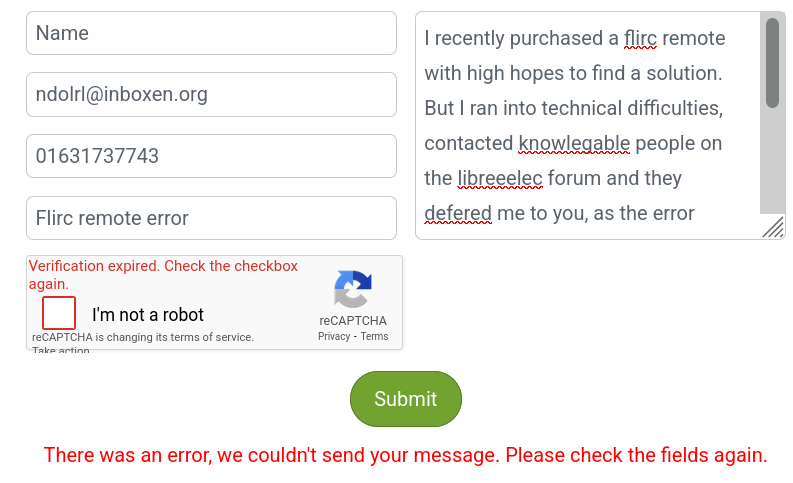Open the reCAPTCHA Privacy link
The width and height of the screenshot is (793, 483).
click(x=334, y=337)
